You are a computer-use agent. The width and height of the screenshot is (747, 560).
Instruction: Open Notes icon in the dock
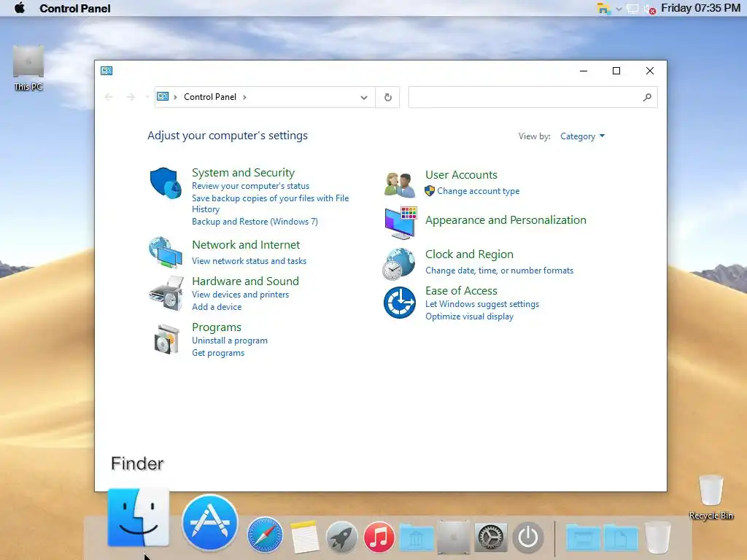pos(304,537)
